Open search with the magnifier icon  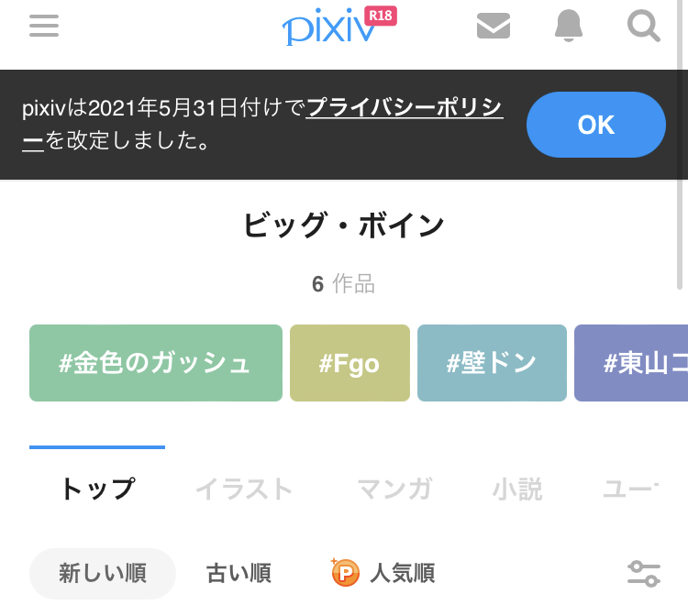(x=643, y=26)
